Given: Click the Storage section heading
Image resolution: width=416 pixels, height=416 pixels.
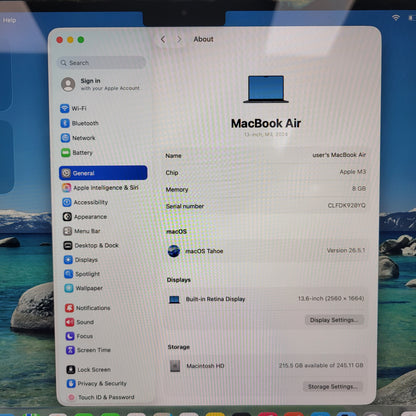Looking at the screenshot, I should pos(179,347).
